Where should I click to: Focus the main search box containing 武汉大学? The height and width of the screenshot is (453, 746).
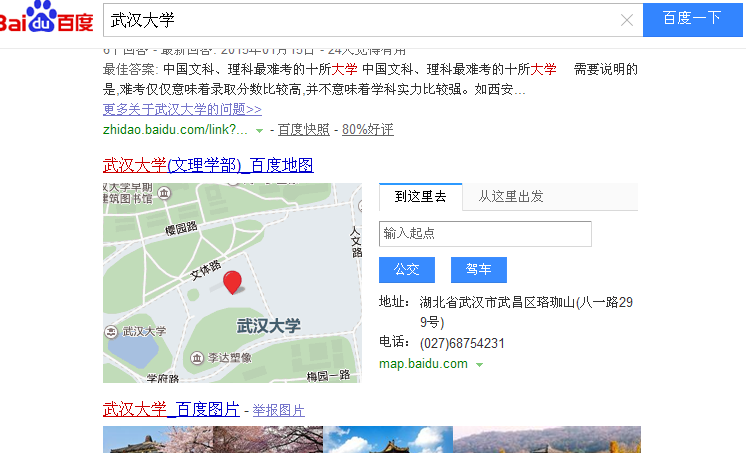pyautogui.click(x=360, y=20)
